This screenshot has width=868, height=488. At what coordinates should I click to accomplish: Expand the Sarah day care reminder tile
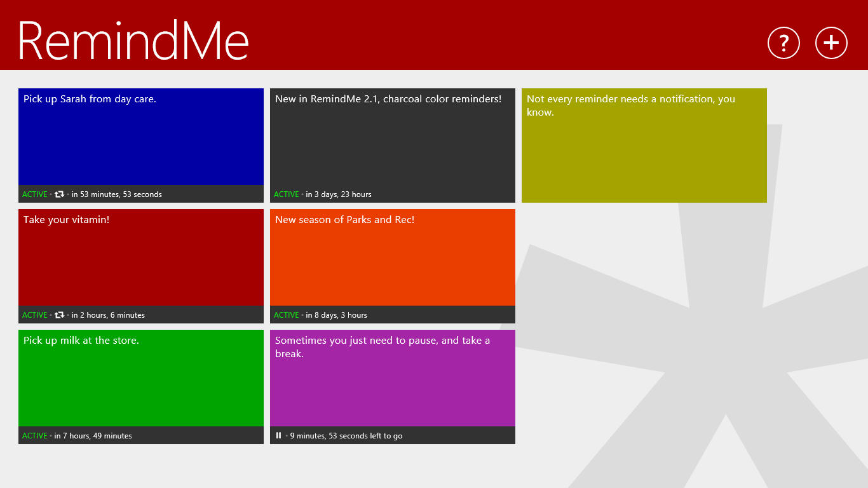coord(141,137)
